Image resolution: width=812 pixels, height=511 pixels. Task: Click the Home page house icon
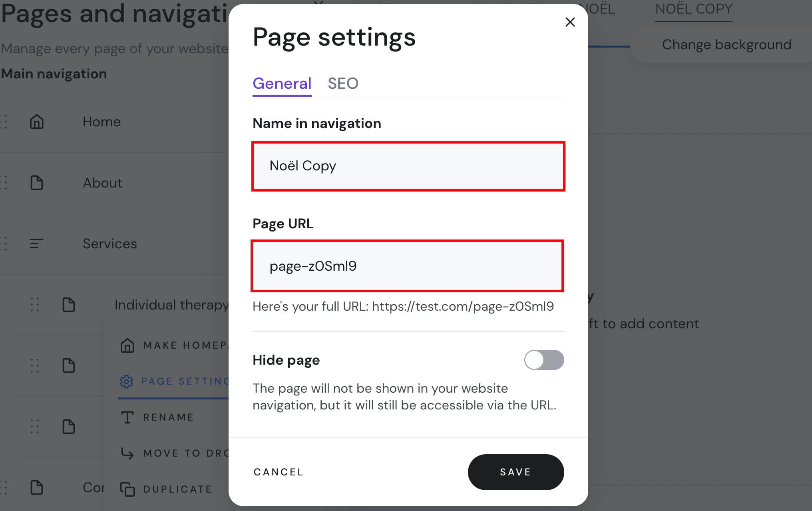(37, 122)
